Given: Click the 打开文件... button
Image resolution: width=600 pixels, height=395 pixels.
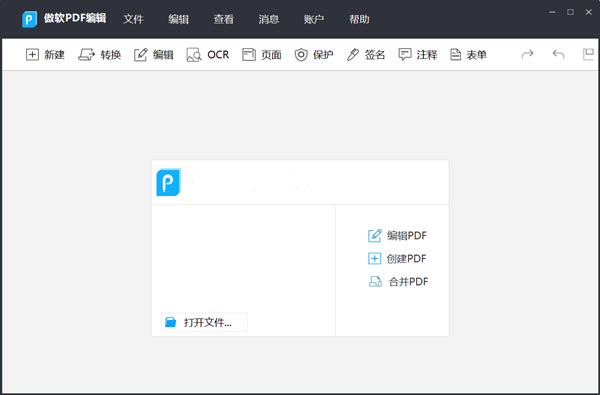Looking at the screenshot, I should tap(204, 322).
